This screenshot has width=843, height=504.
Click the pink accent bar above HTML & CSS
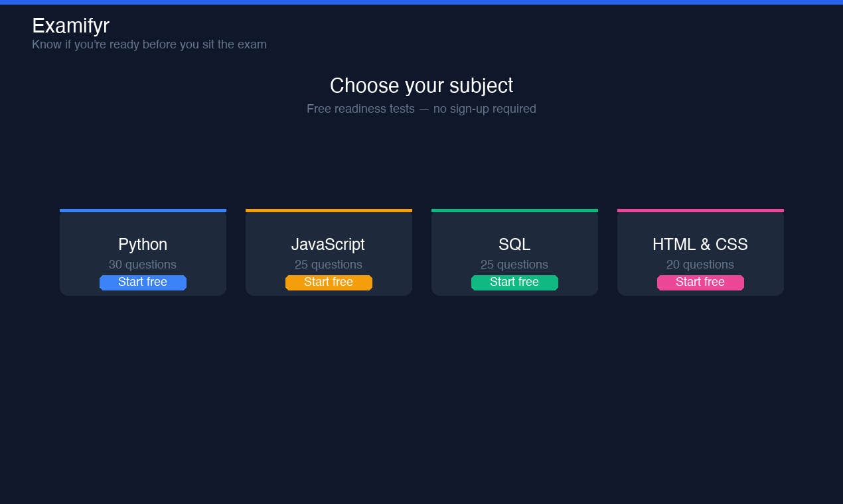[x=700, y=210]
